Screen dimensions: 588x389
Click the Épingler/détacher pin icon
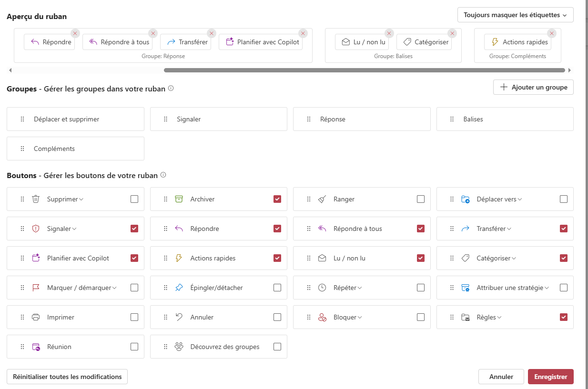[x=179, y=288]
